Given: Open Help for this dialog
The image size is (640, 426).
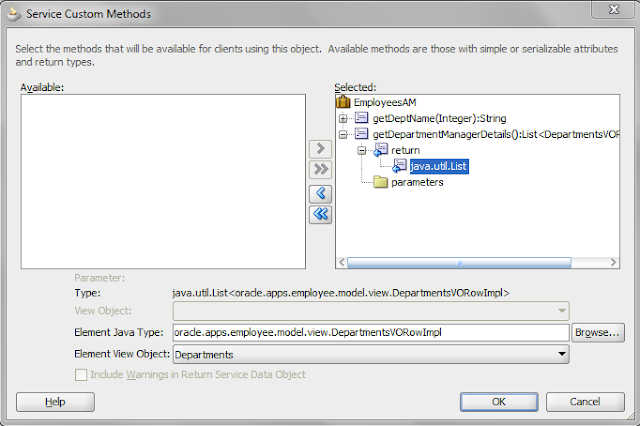Looking at the screenshot, I should (x=55, y=402).
